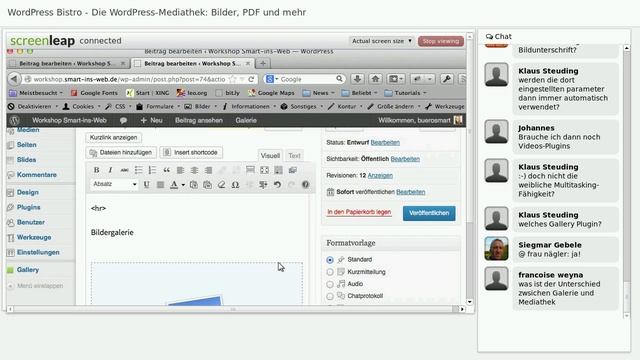The height and width of the screenshot is (360, 640).
Task: Apply the current text color
Action: (x=174, y=184)
